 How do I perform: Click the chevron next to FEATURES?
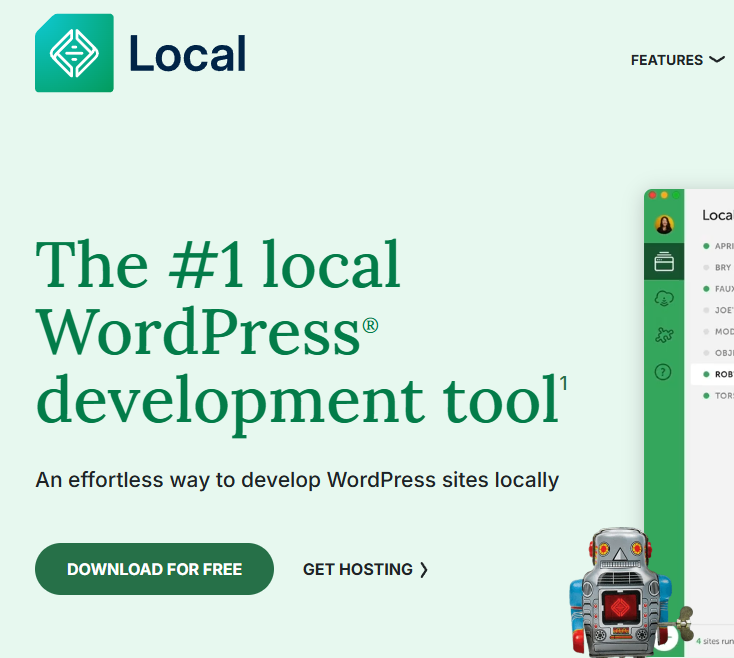tap(717, 60)
